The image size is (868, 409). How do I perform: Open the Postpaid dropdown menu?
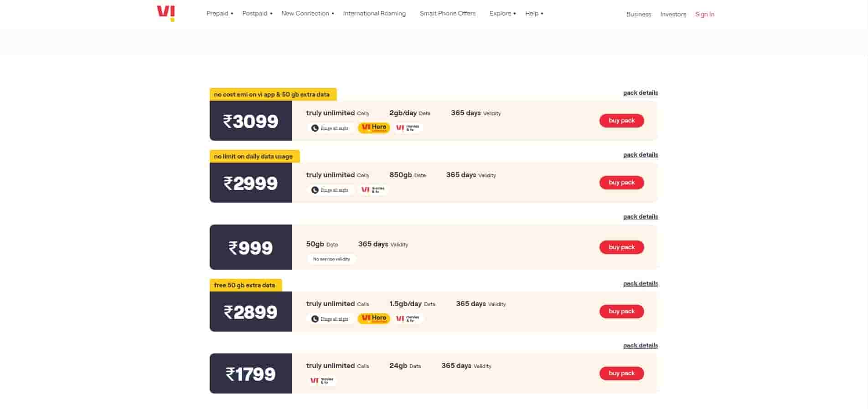point(257,14)
